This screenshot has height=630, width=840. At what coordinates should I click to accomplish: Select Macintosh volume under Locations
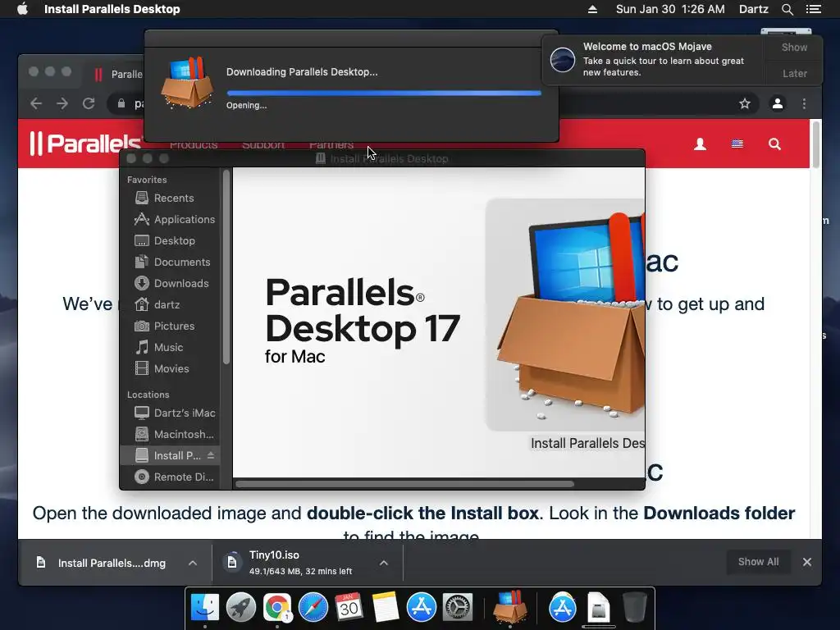(170, 435)
